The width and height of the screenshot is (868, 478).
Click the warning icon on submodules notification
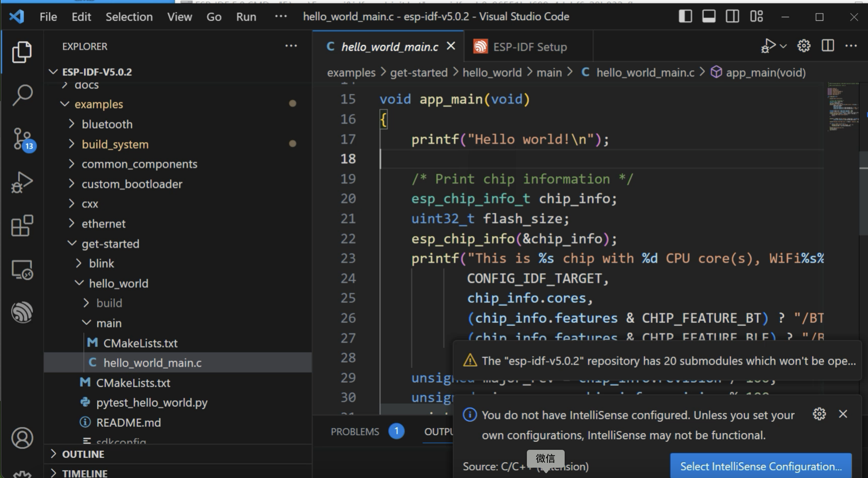(x=470, y=361)
